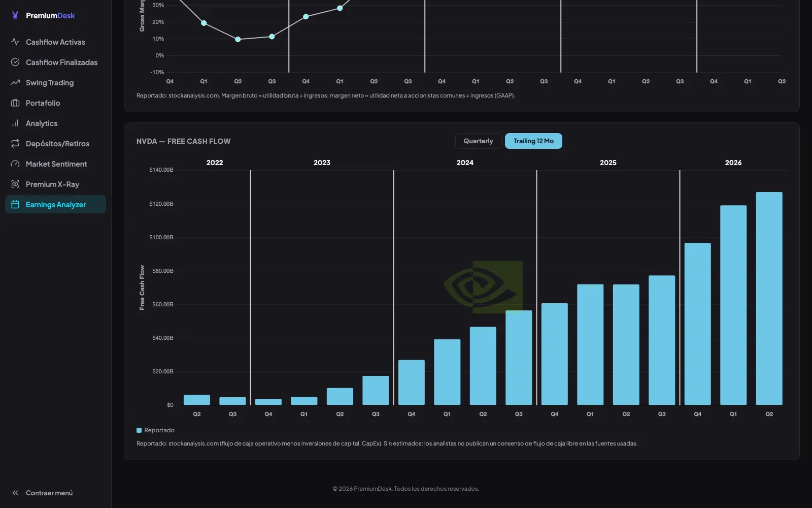Screen dimensions: 812x508
Task: Select Earnings Analyzer in sidebar
Action: (55, 204)
